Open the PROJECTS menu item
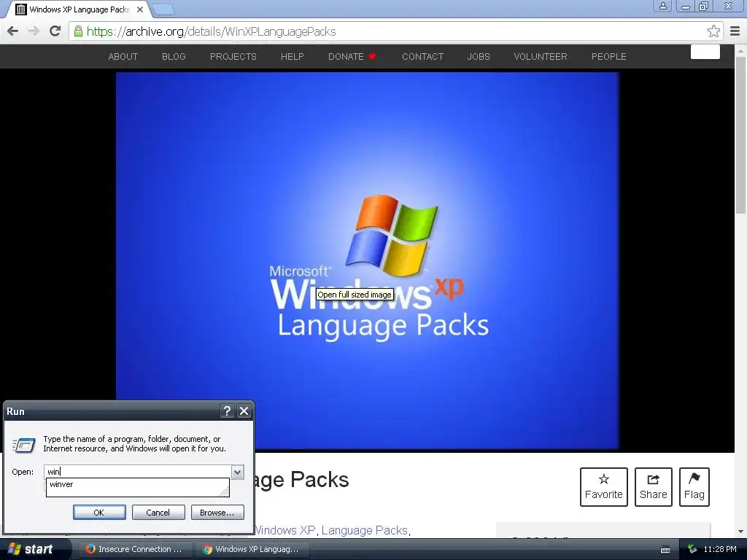This screenshot has height=560, width=747. tap(233, 57)
